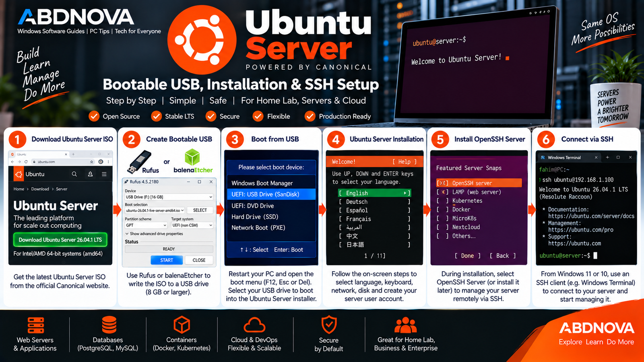Click the browser forward arrow
The image size is (644, 362).
pos(19,162)
